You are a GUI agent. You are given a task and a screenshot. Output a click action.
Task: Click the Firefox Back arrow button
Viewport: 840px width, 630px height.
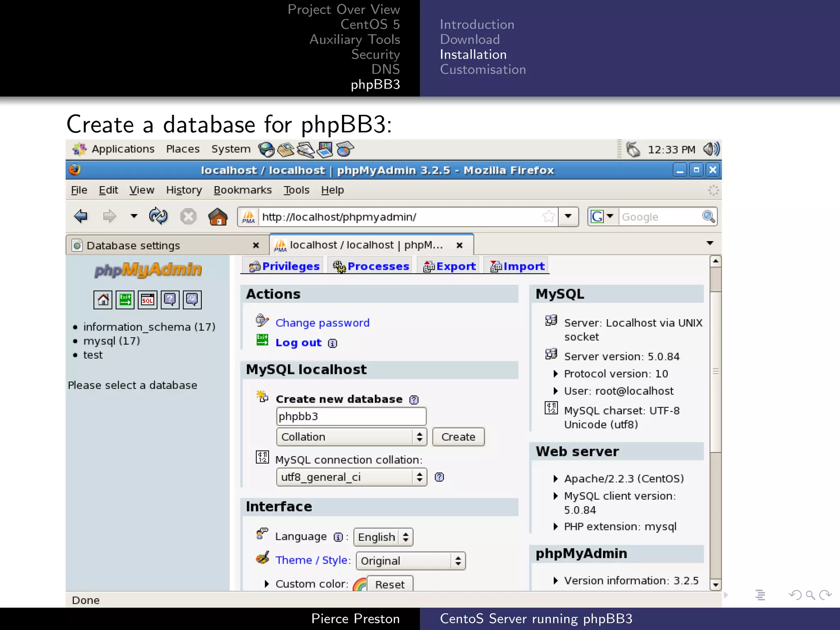[81, 216]
